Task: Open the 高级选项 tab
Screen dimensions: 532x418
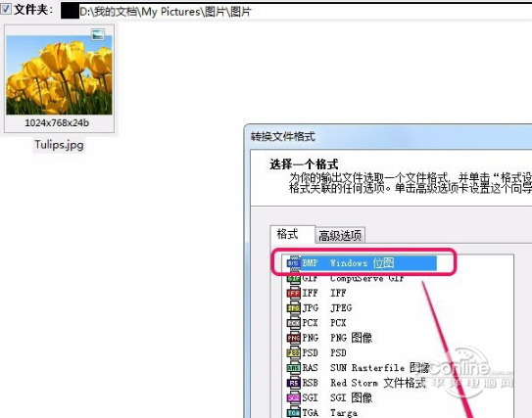Action: [340, 235]
